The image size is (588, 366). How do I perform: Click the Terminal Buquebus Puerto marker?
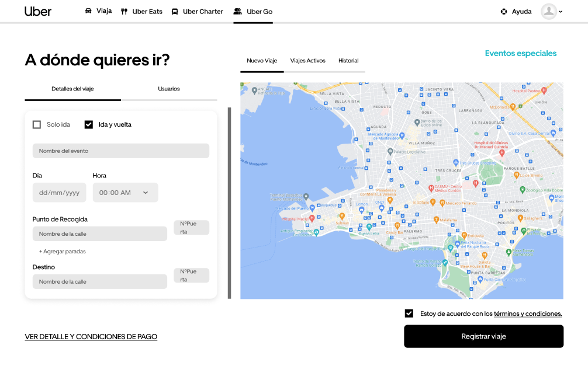point(306,196)
